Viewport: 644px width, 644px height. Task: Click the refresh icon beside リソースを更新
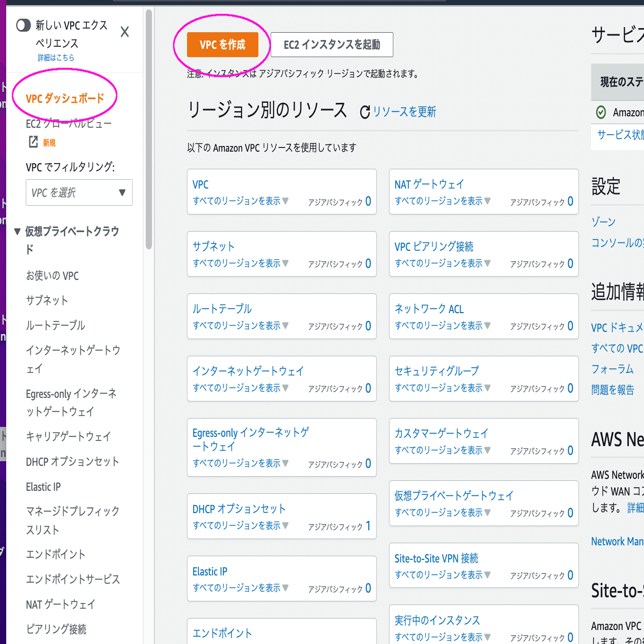coord(365,112)
